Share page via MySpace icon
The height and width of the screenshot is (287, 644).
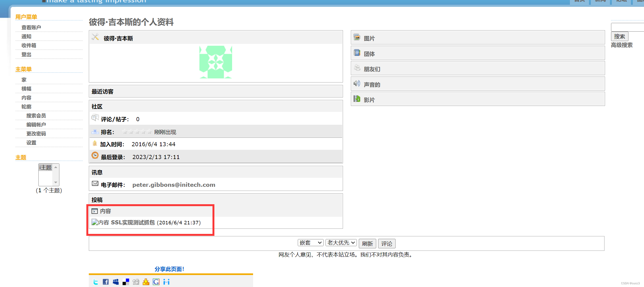[116, 282]
